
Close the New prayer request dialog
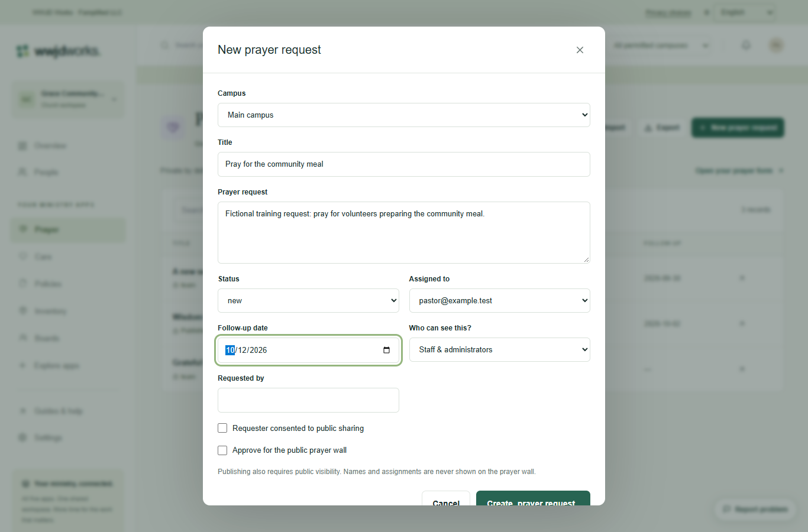point(580,50)
